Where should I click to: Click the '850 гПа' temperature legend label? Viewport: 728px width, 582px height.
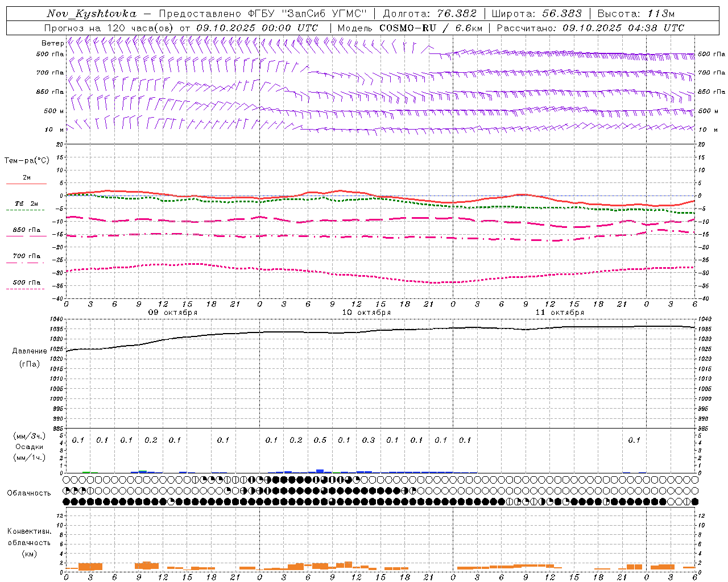(27, 230)
